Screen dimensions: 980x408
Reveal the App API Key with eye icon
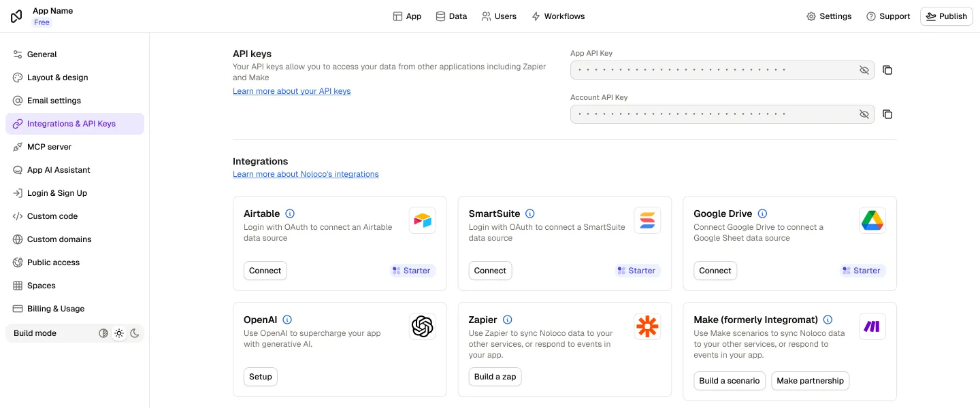coord(864,70)
